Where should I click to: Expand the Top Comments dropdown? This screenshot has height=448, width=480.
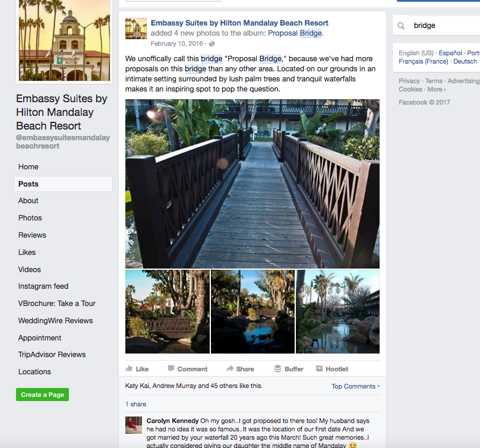pos(355,386)
